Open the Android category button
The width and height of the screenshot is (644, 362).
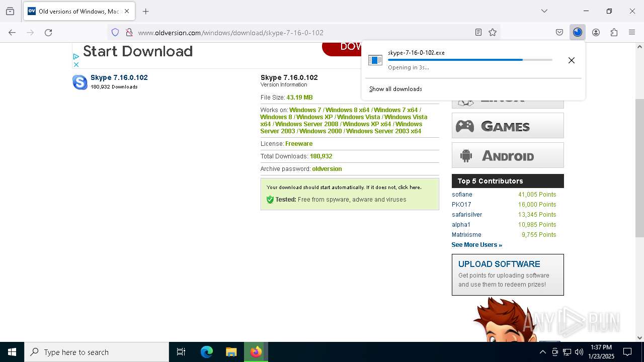tap(508, 155)
